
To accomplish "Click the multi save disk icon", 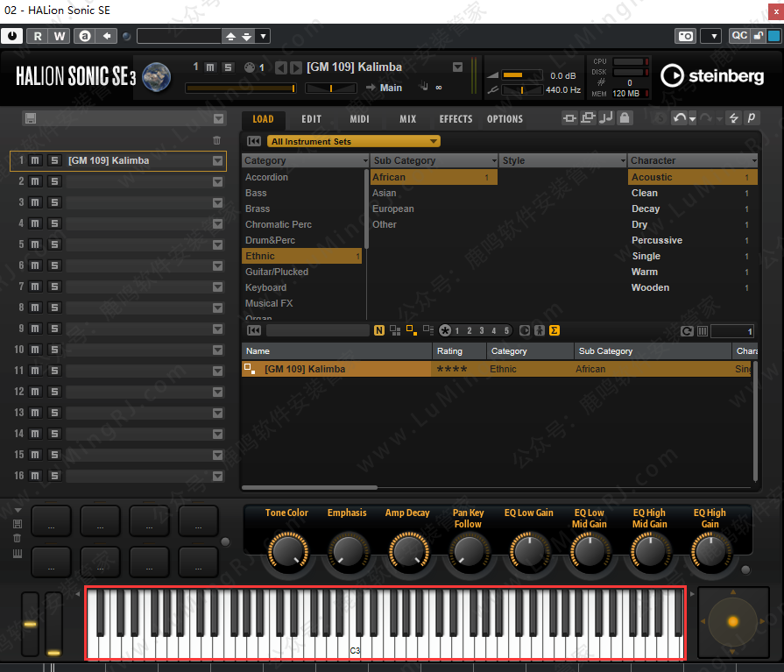I will click(x=31, y=118).
